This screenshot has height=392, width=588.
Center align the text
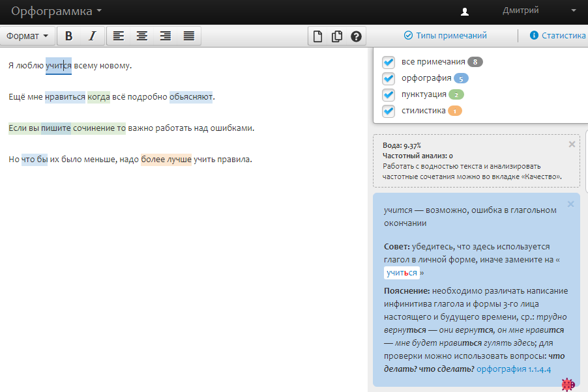point(141,36)
